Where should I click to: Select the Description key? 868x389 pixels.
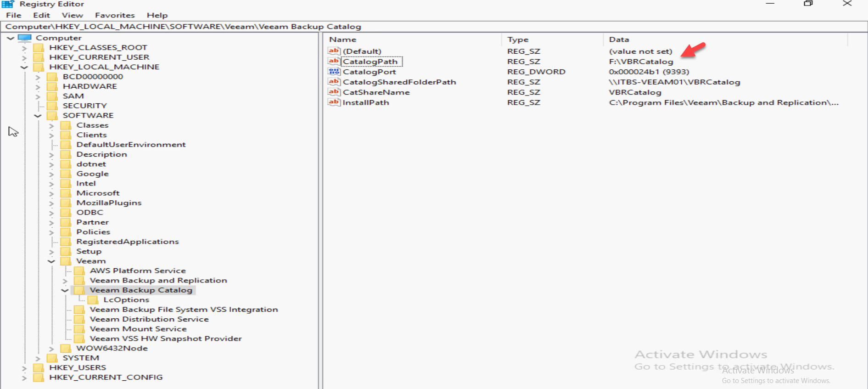(x=101, y=154)
